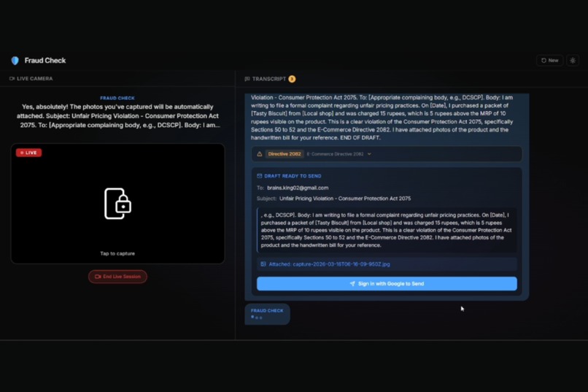Click the Fraud Check typing indicator bubble

267,314
